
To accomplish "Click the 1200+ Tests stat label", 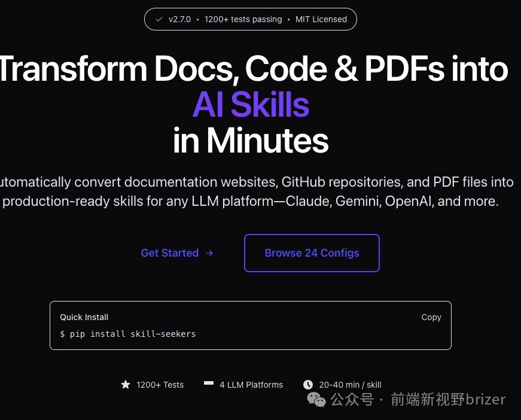I will tap(160, 385).
